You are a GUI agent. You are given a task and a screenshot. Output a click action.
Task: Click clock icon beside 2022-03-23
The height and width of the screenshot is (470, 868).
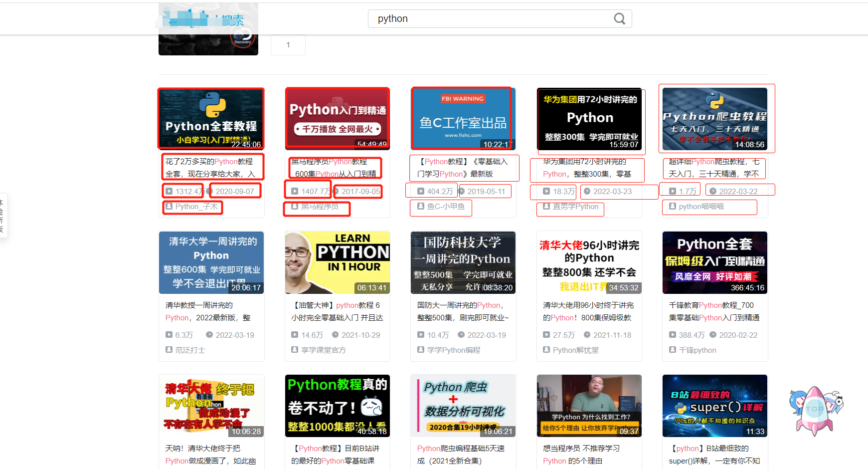(x=587, y=192)
